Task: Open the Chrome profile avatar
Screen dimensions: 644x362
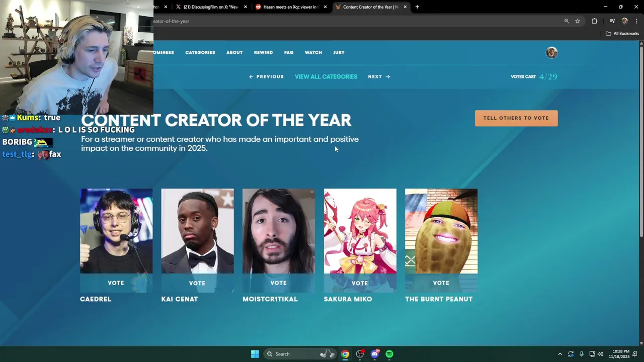Action: point(625,21)
